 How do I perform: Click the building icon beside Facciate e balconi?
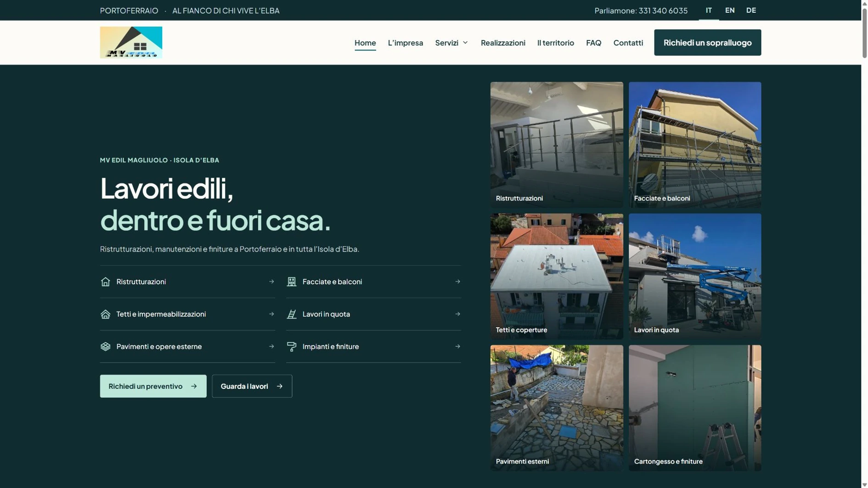click(291, 281)
